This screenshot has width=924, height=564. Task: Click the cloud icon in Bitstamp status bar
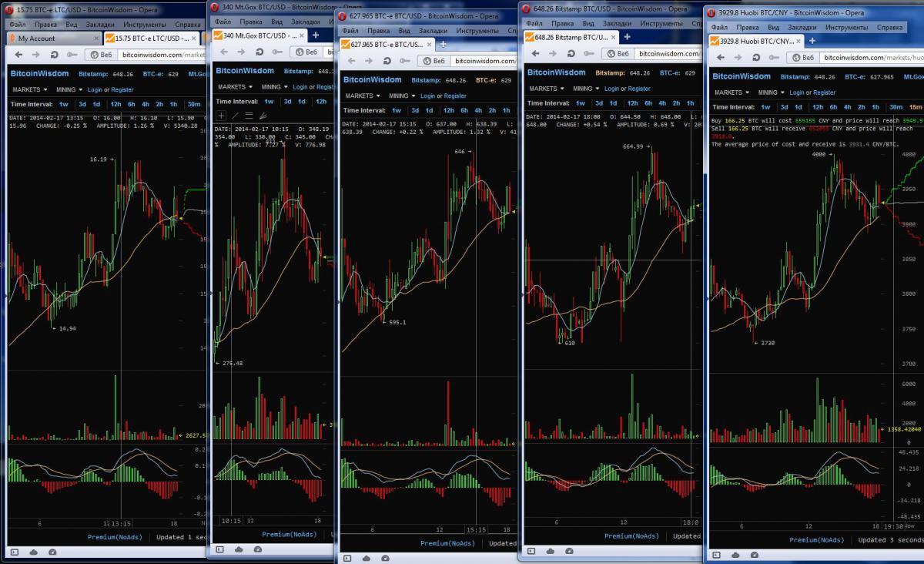click(x=551, y=551)
